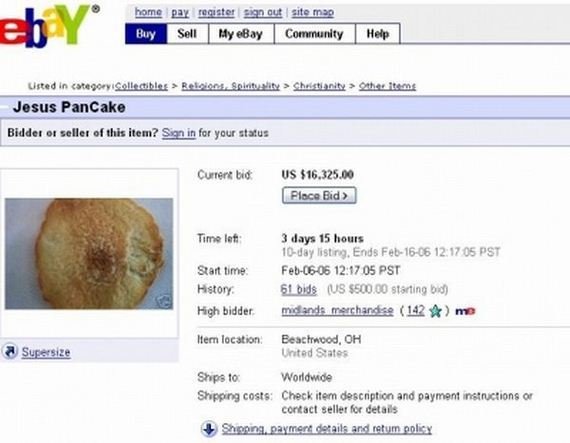The height and width of the screenshot is (443, 570).
Task: Click the Supersize arrow icon
Action: coord(10,351)
